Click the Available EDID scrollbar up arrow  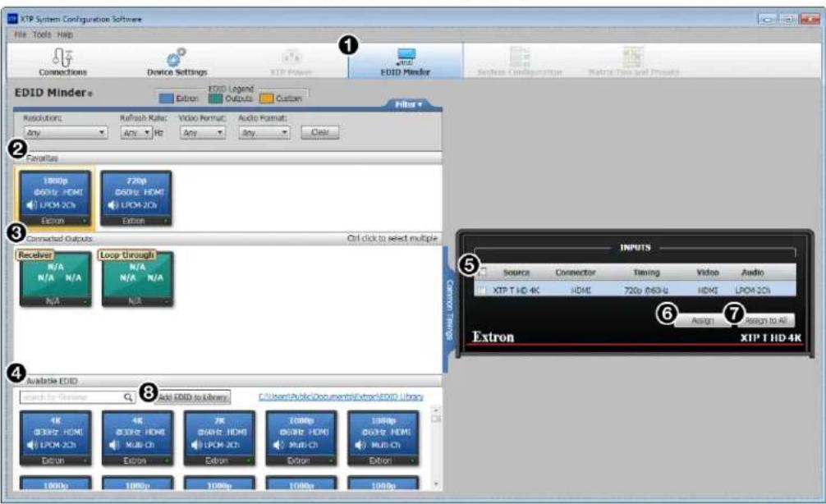(436, 410)
